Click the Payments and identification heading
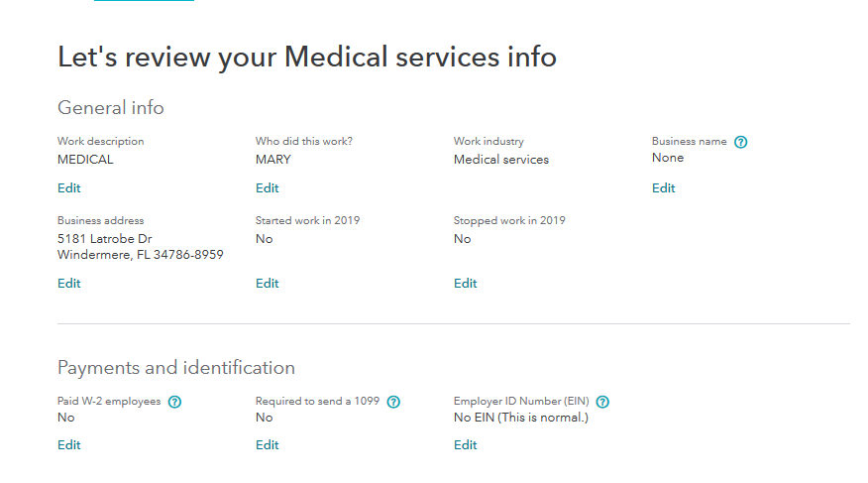This screenshot has width=868, height=483. pos(176,368)
